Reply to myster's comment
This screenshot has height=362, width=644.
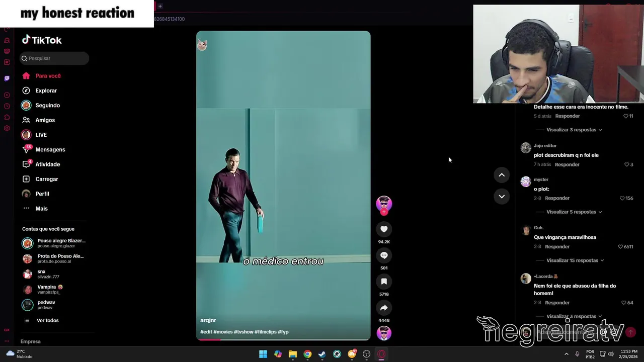[x=557, y=198]
